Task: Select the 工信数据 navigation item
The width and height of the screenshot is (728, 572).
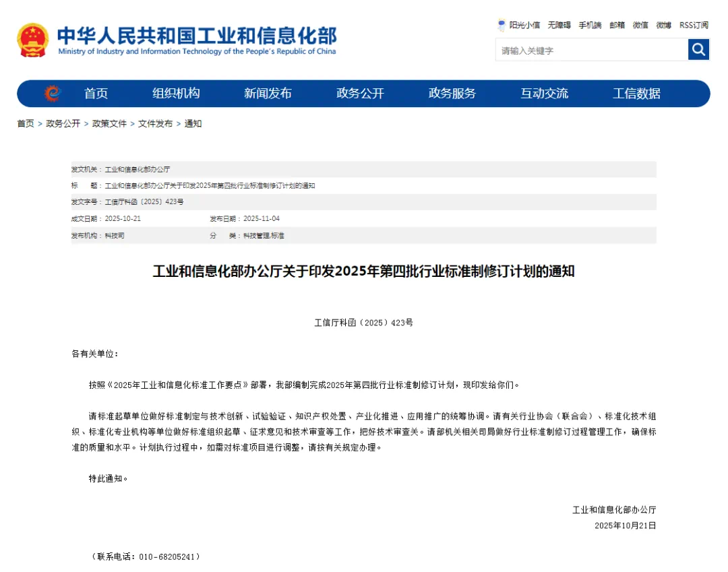Action: pyautogui.click(x=636, y=94)
